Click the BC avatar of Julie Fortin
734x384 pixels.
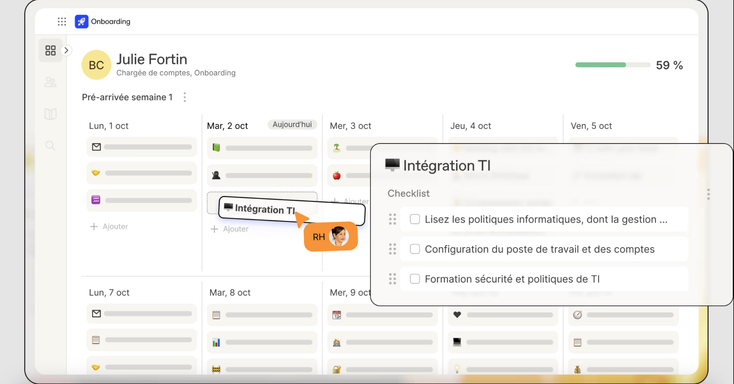(x=96, y=65)
